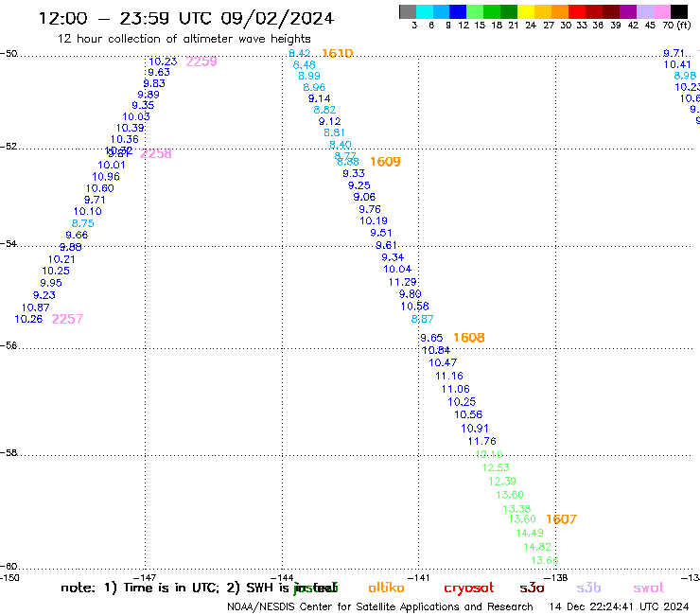Select the yellow swatch in the color legend

[526, 11]
